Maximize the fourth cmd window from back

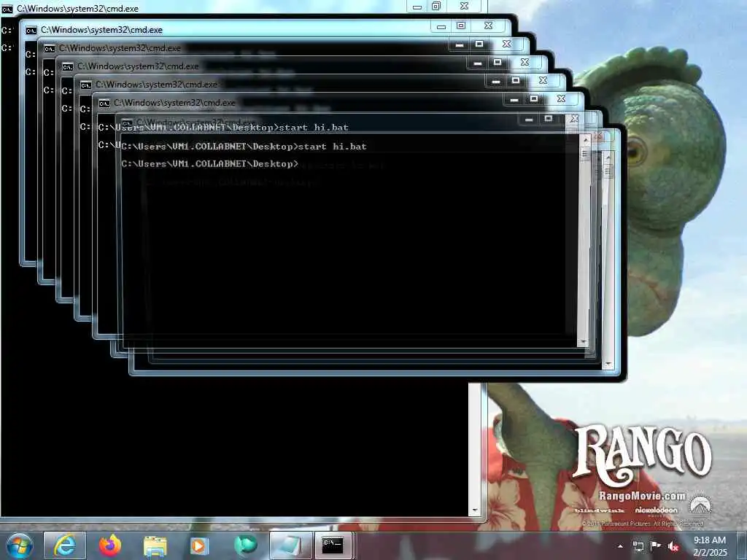click(x=498, y=63)
